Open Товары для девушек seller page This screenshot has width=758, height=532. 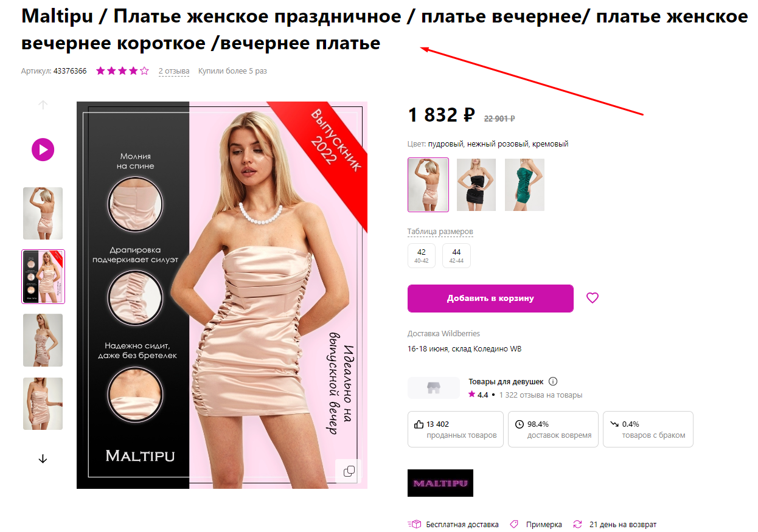[506, 381]
